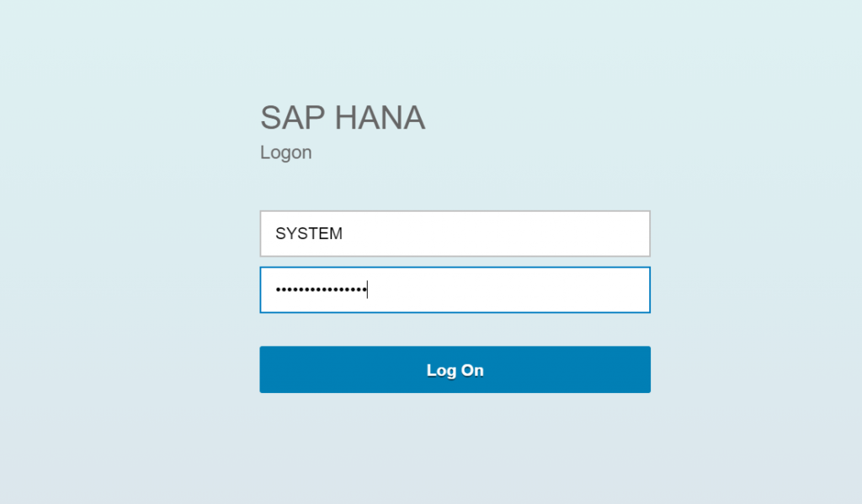Image resolution: width=862 pixels, height=504 pixels.
Task: Click the Logon subtitle text
Action: pyautogui.click(x=286, y=152)
